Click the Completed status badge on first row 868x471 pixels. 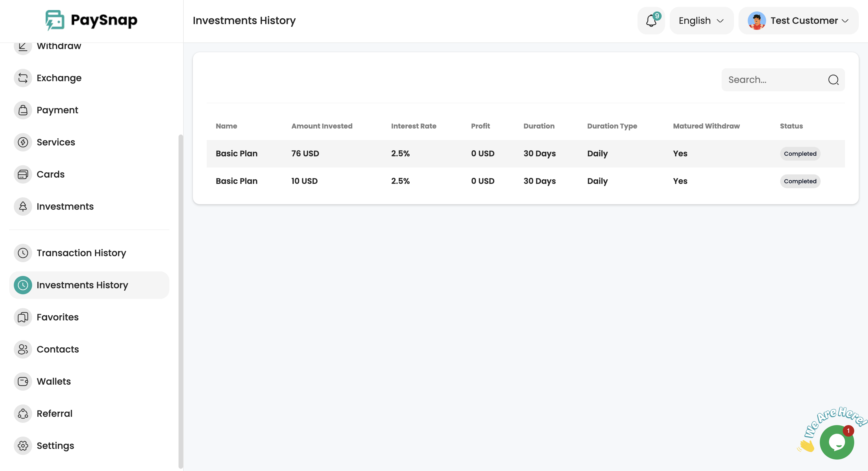[x=800, y=153]
